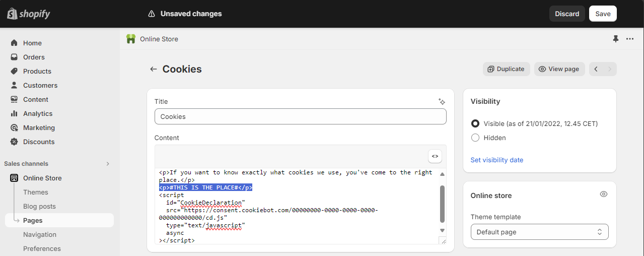The image size is (644, 256).
Task: Click the Set visibility date link
Action: (497, 160)
